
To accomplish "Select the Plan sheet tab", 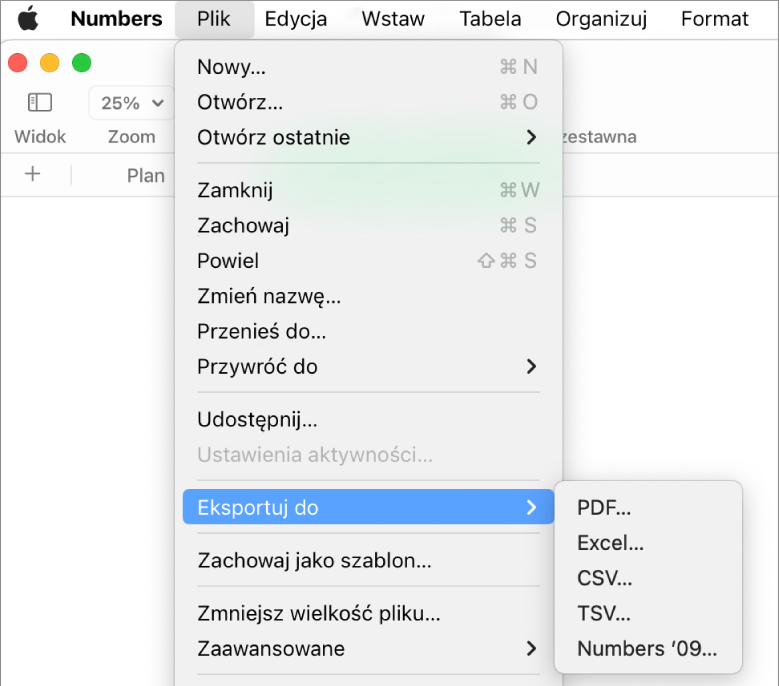I will (145, 176).
